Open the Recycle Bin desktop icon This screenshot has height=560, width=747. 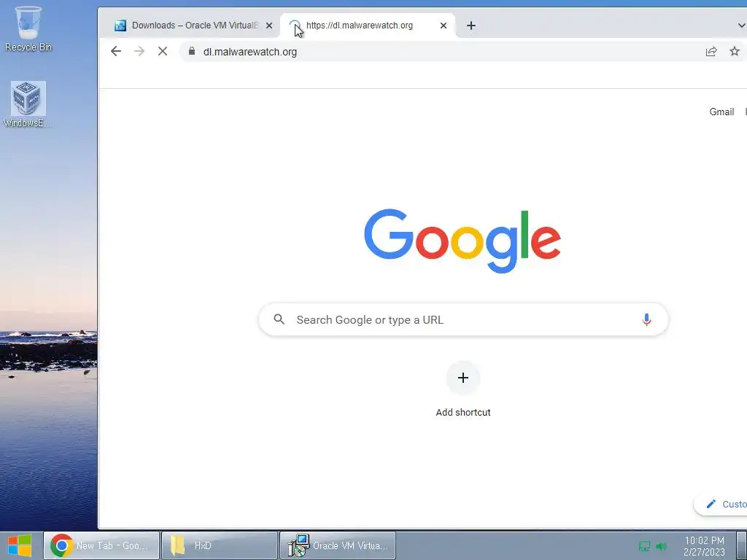tap(28, 28)
